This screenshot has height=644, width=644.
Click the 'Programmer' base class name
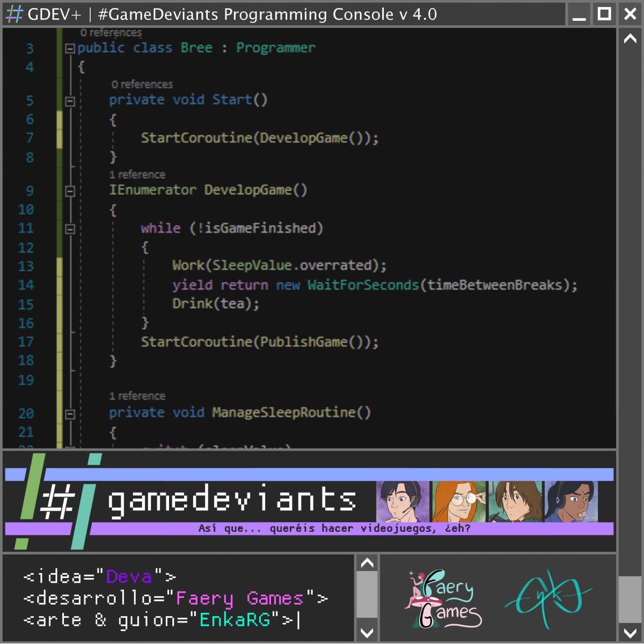[x=276, y=48]
